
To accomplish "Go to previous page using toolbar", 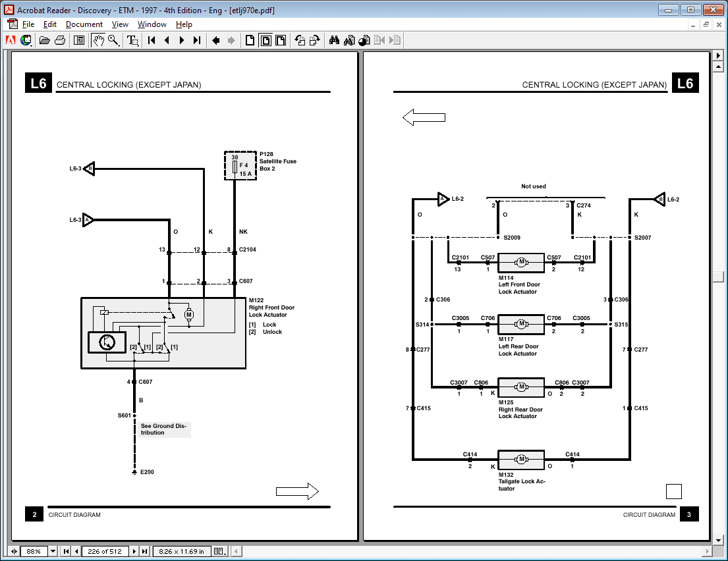I will [167, 40].
